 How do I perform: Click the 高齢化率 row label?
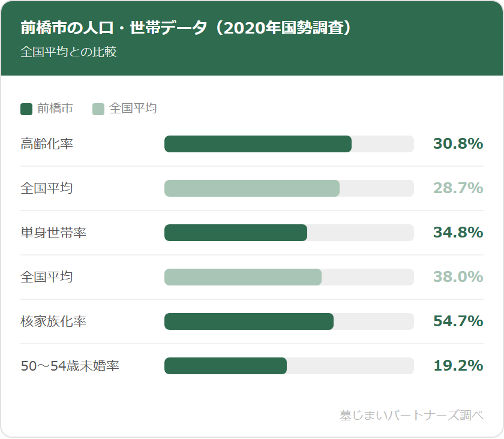(47, 144)
